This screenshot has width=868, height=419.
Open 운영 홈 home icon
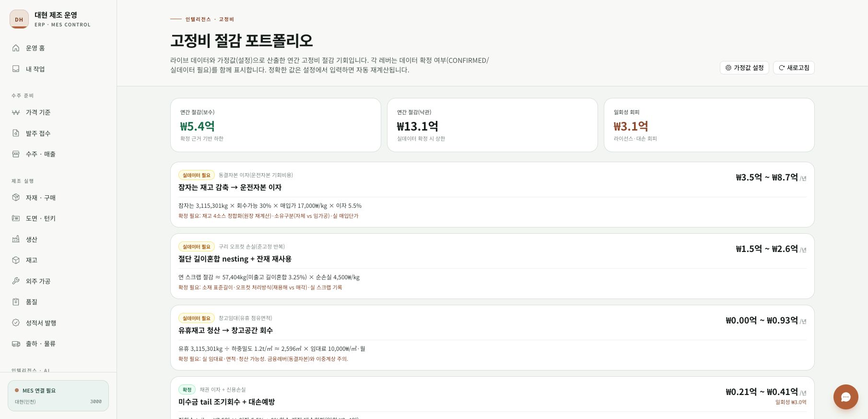pyautogui.click(x=16, y=48)
